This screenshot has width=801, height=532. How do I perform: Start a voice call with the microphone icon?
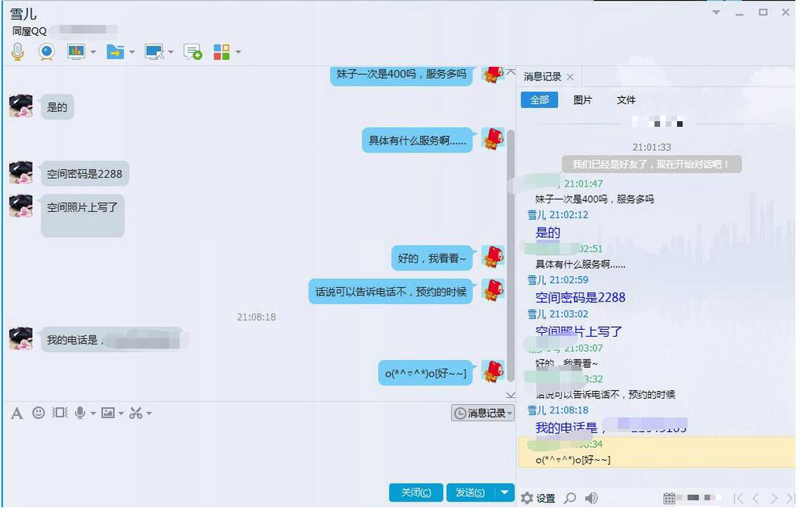(x=18, y=51)
